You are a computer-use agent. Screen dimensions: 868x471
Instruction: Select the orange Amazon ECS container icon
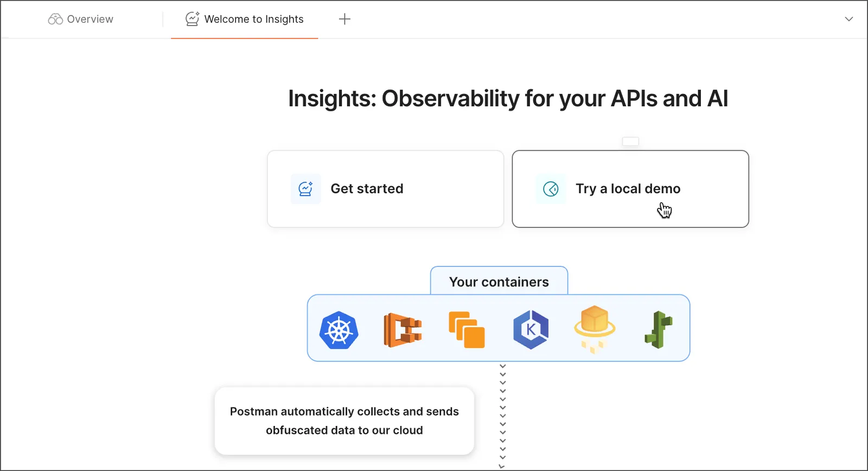403,330
